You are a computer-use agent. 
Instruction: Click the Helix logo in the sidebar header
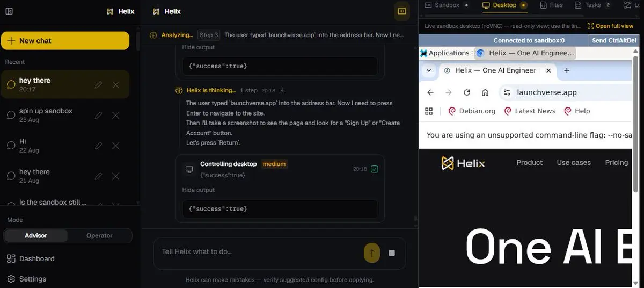pyautogui.click(x=121, y=11)
